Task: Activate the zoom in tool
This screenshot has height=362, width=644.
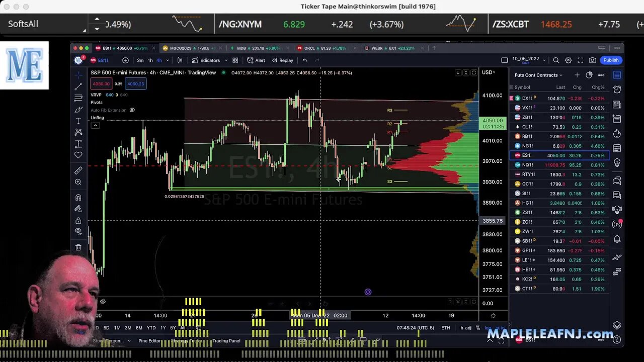Action: pos(78,182)
